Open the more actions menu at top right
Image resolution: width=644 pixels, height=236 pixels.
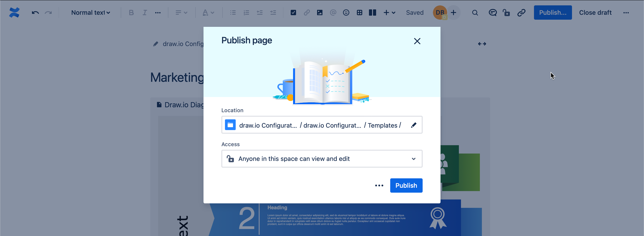[x=627, y=13]
